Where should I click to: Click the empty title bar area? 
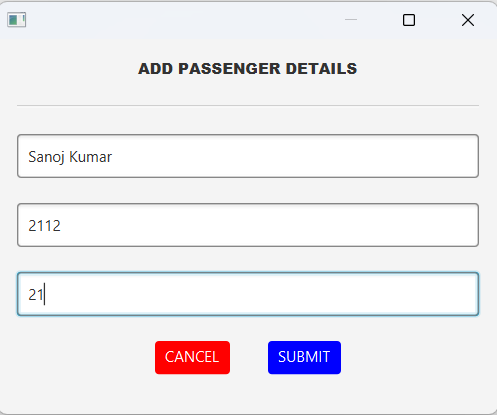[183, 20]
